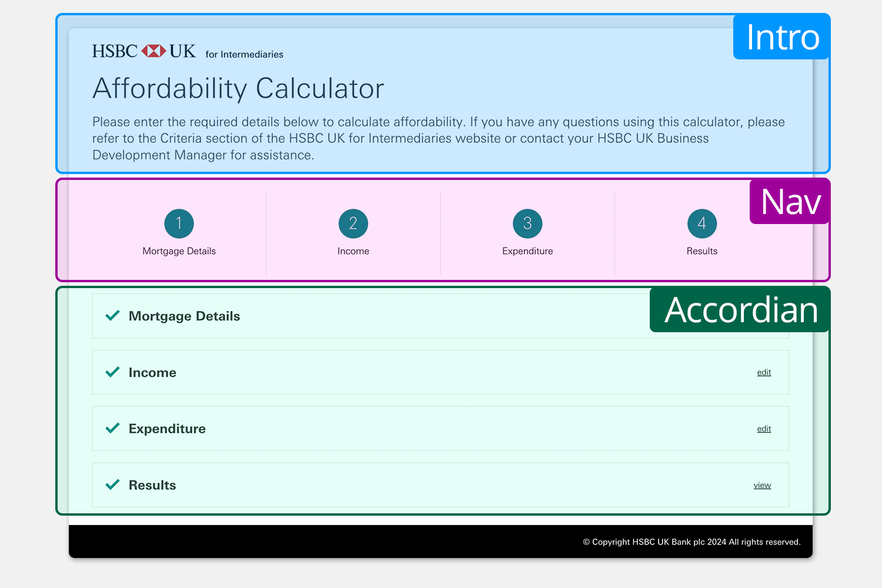Image resolution: width=882 pixels, height=588 pixels.
Task: Click the checkmark beside Mortgage Details row
Action: click(x=112, y=316)
